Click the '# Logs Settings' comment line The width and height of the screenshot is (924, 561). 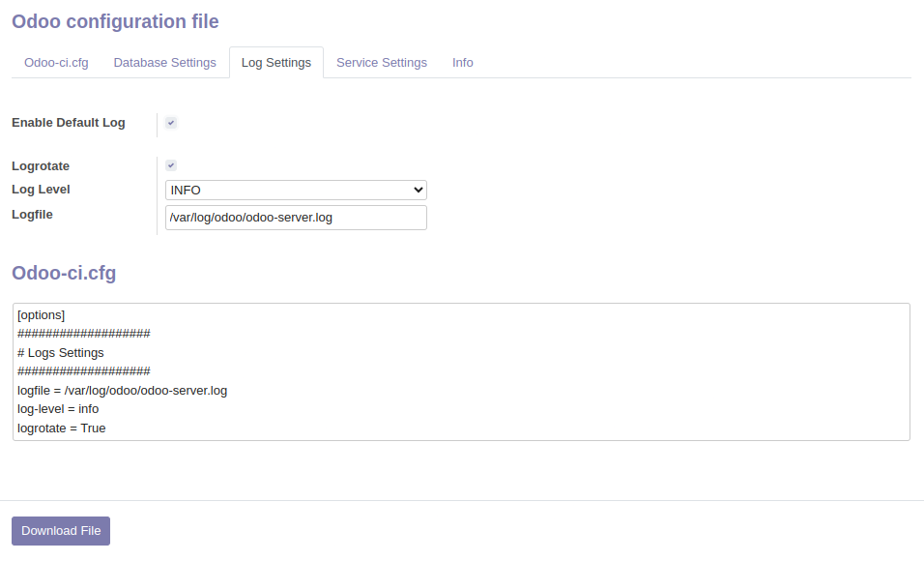[x=61, y=353]
